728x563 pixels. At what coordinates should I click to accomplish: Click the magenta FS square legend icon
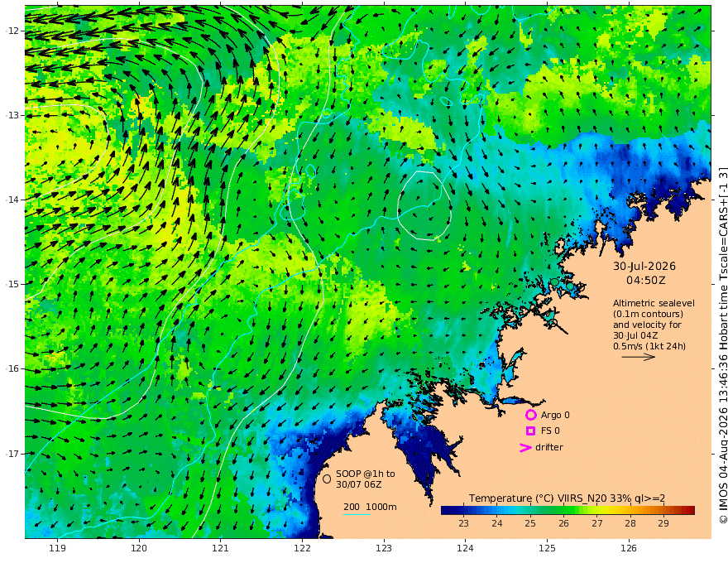click(530, 431)
